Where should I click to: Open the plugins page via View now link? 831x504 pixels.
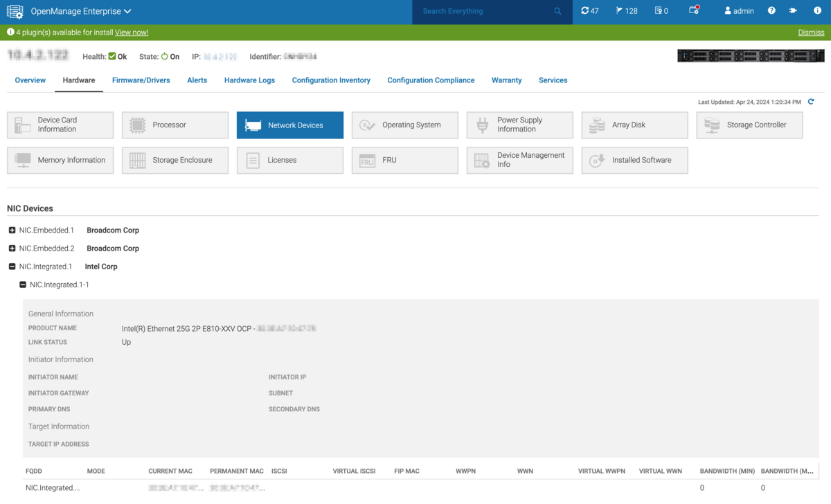click(132, 32)
